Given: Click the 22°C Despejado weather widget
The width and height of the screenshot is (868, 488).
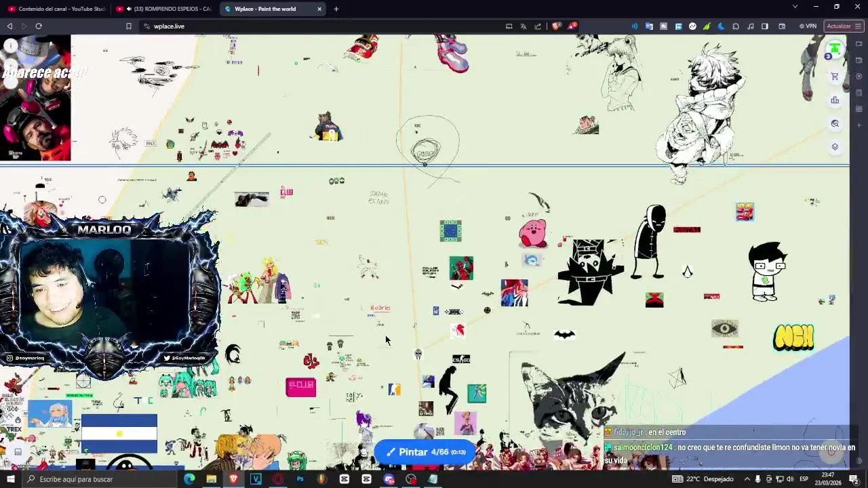Looking at the screenshot, I should pyautogui.click(x=703, y=479).
